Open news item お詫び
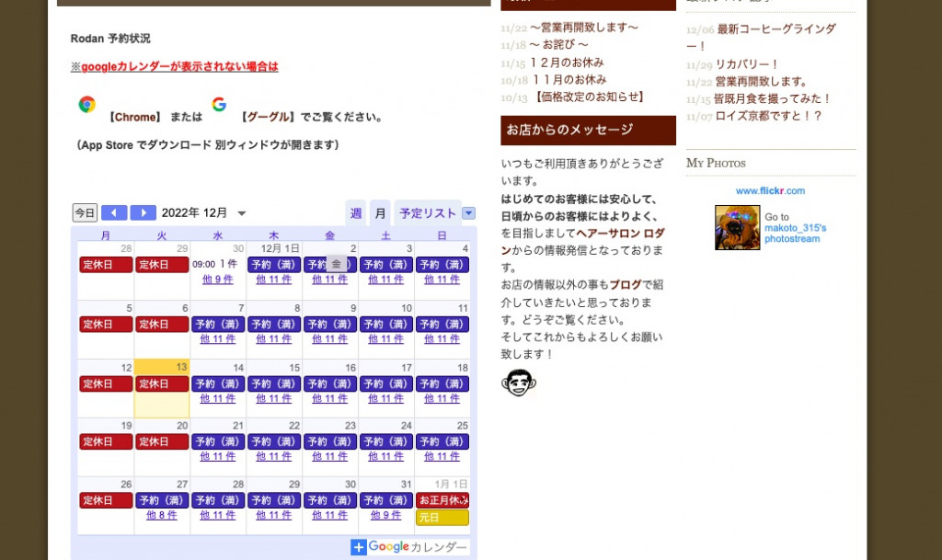Viewport: 942px width, 560px height. [558, 45]
